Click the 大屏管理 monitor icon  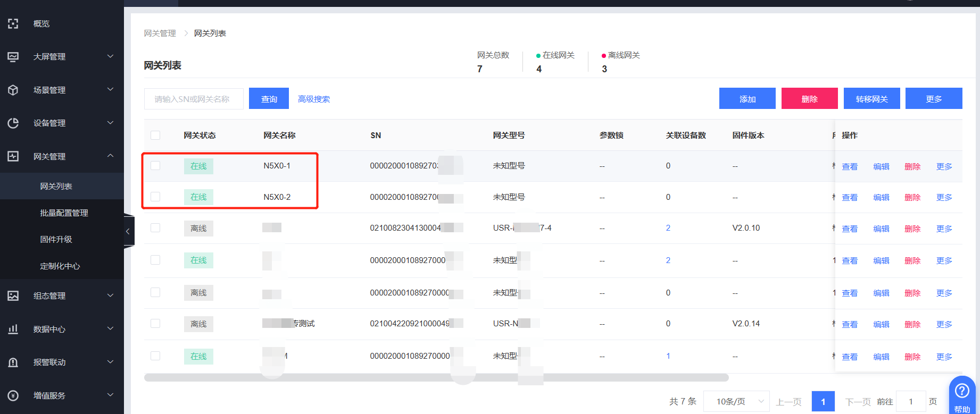[13, 56]
